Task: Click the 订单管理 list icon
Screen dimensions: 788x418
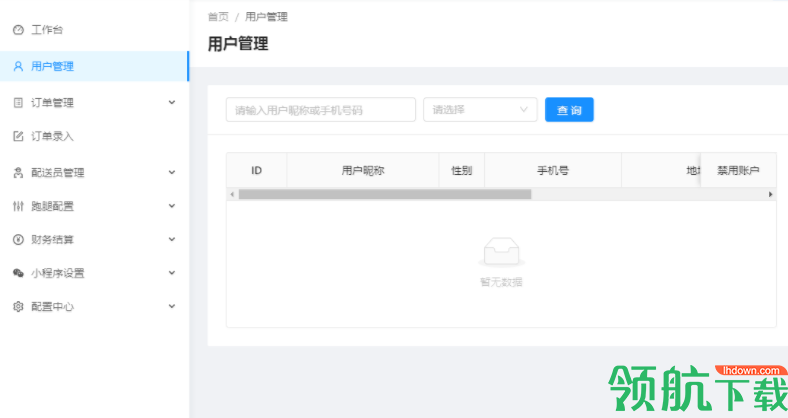Action: (18, 102)
